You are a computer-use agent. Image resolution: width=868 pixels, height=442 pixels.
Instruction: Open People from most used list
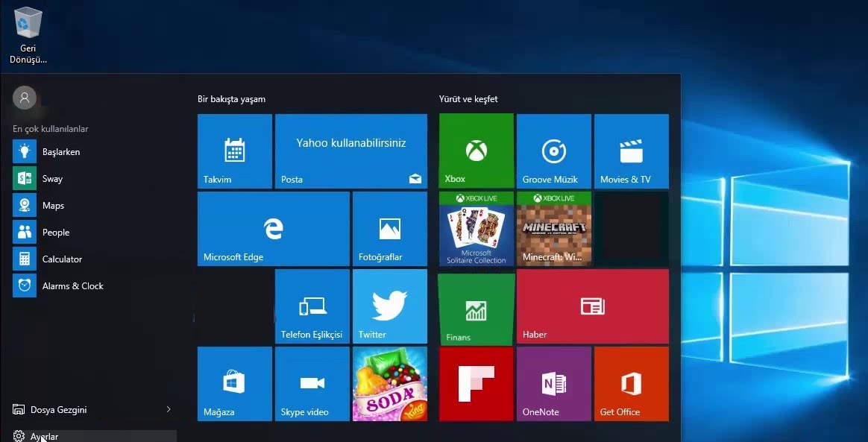click(94, 232)
